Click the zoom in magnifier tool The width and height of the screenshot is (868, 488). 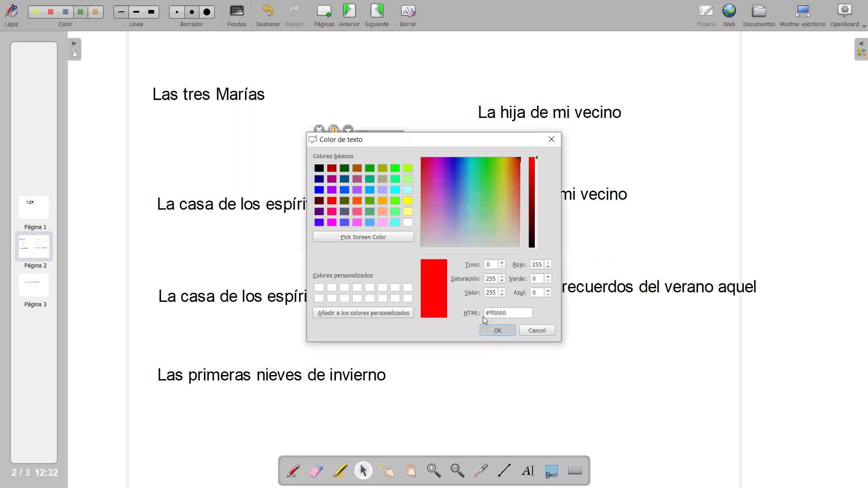(434, 471)
